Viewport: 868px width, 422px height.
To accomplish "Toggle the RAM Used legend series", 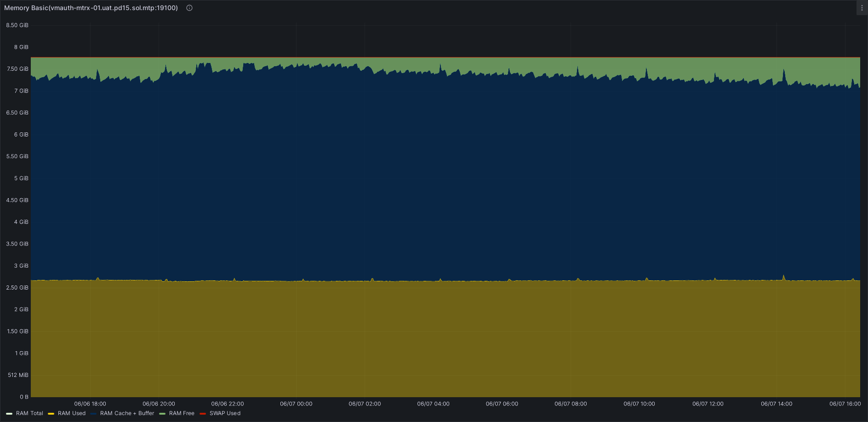I will tap(72, 413).
